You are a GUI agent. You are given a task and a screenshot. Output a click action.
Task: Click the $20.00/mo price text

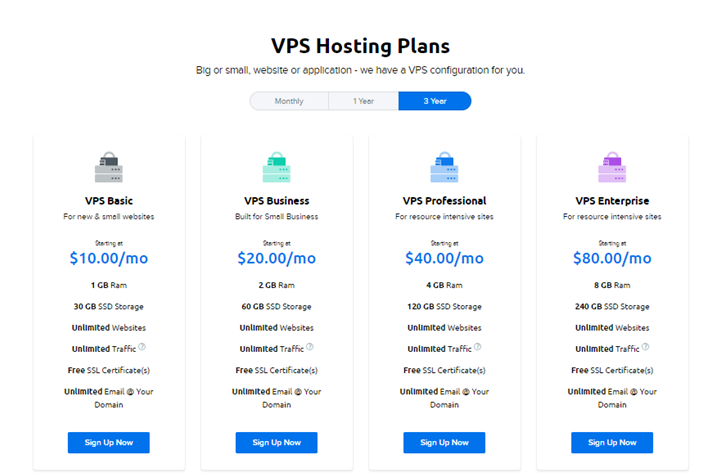point(276,258)
